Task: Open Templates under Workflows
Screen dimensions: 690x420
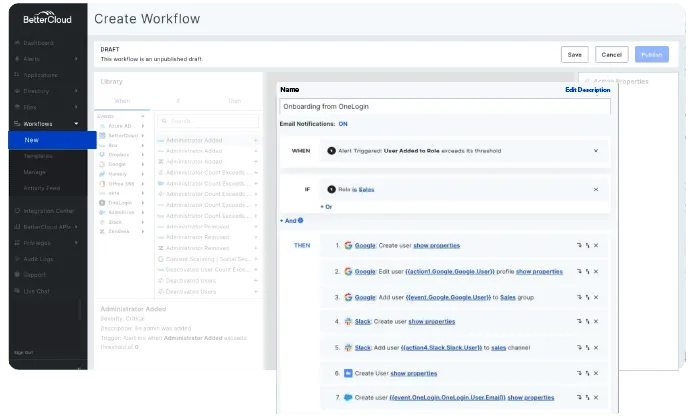Action: pyautogui.click(x=38, y=156)
